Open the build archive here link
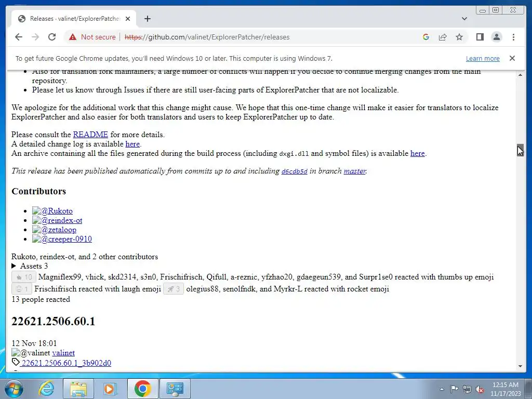 (417, 153)
